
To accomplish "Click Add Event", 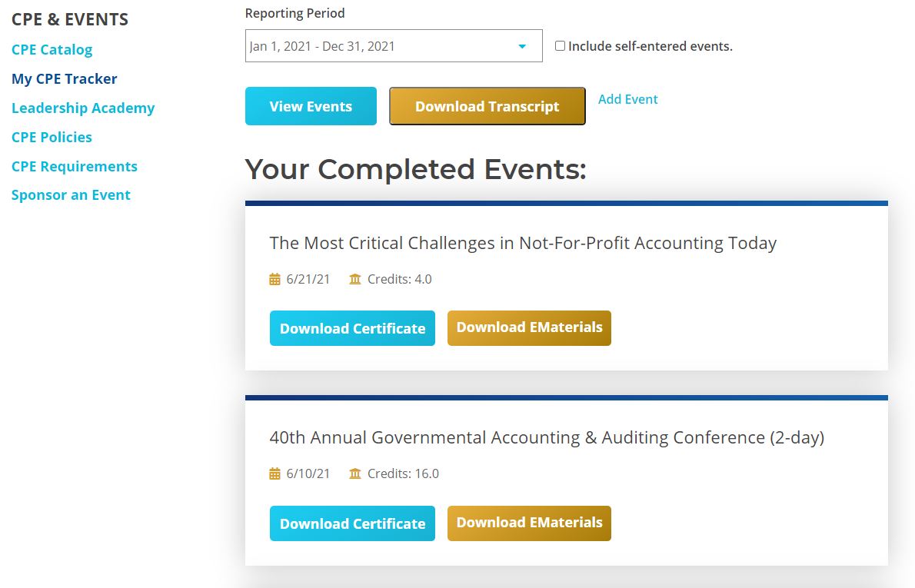I will click(x=628, y=99).
